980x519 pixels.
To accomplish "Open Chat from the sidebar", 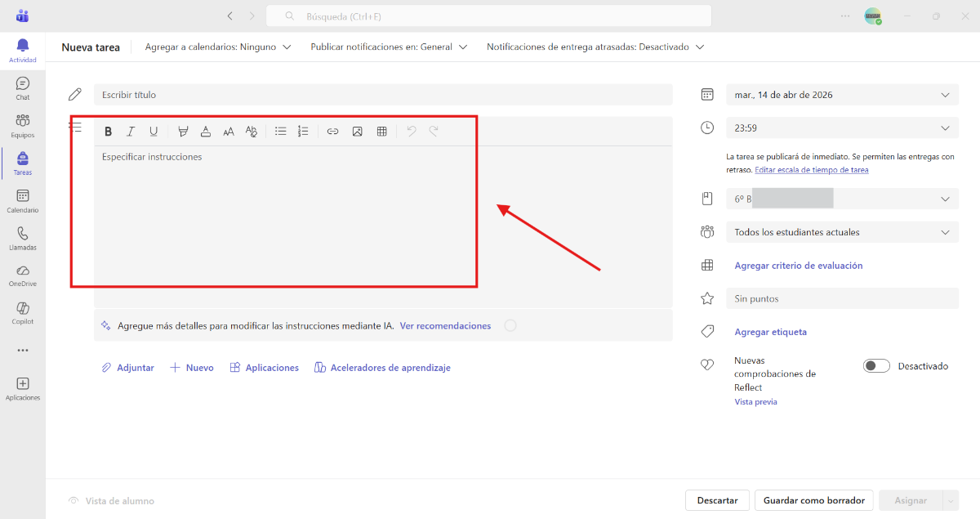I will 23,88.
